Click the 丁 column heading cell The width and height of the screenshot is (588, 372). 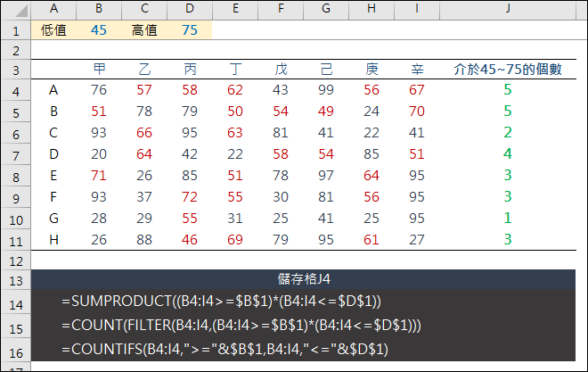click(x=235, y=69)
